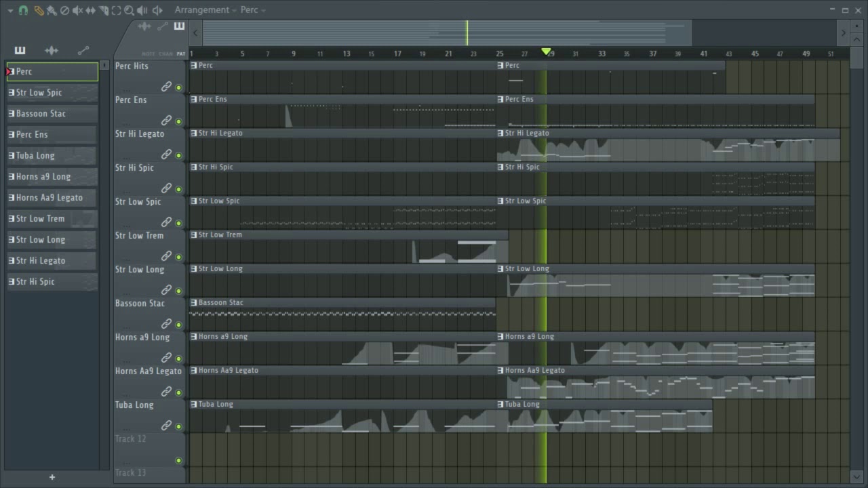Select the Mute tool
The width and height of the screenshot is (868, 488).
[x=77, y=10]
